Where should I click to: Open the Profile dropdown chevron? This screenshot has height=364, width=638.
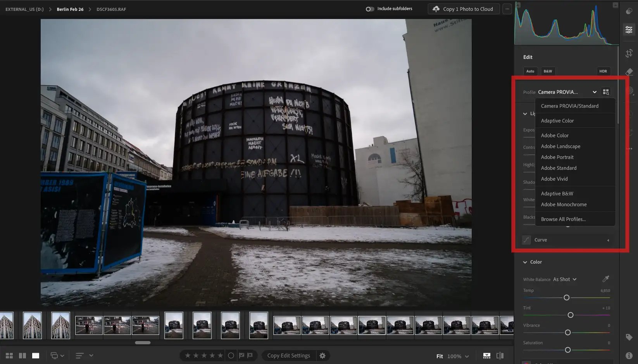[x=595, y=92]
